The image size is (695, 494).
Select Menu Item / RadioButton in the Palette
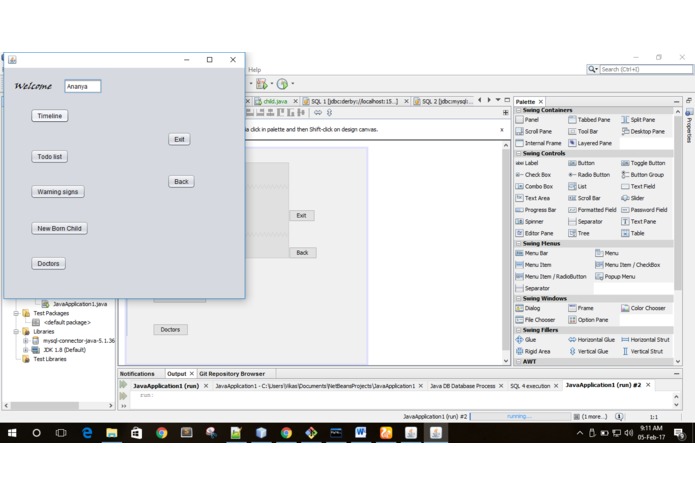(551, 276)
